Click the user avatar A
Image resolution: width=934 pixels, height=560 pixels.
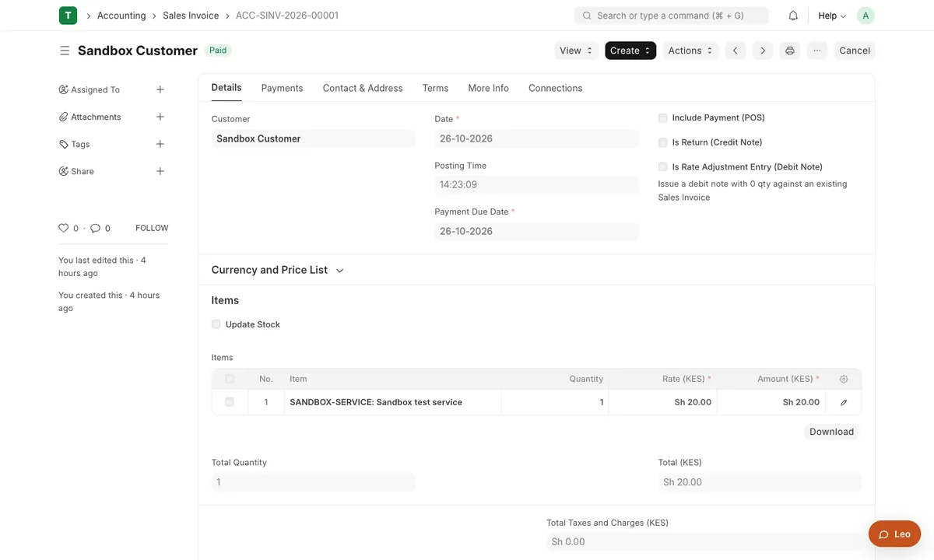coord(866,16)
